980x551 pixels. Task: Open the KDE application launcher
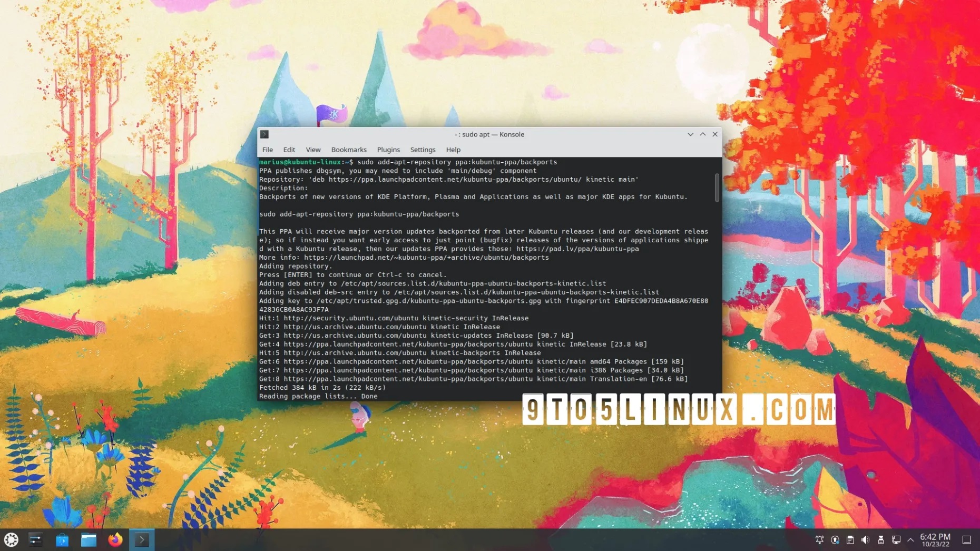tap(11, 539)
